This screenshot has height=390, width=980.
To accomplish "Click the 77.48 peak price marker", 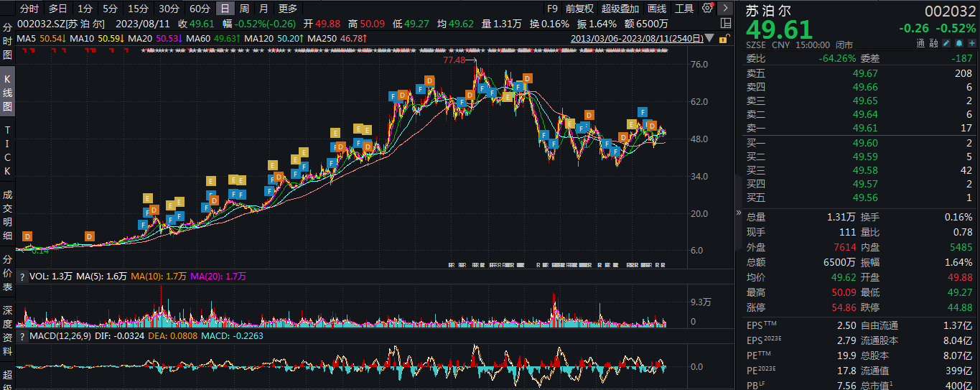I will coord(454,60).
